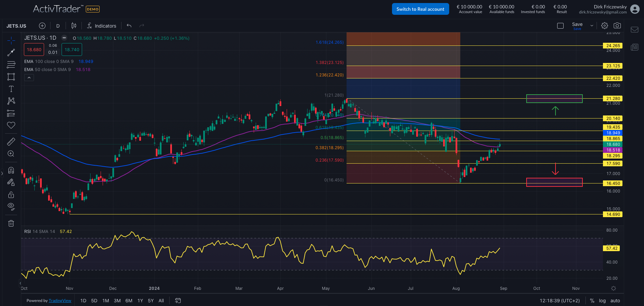Click Switch to Real account button
644x306 pixels.
pyautogui.click(x=420, y=9)
